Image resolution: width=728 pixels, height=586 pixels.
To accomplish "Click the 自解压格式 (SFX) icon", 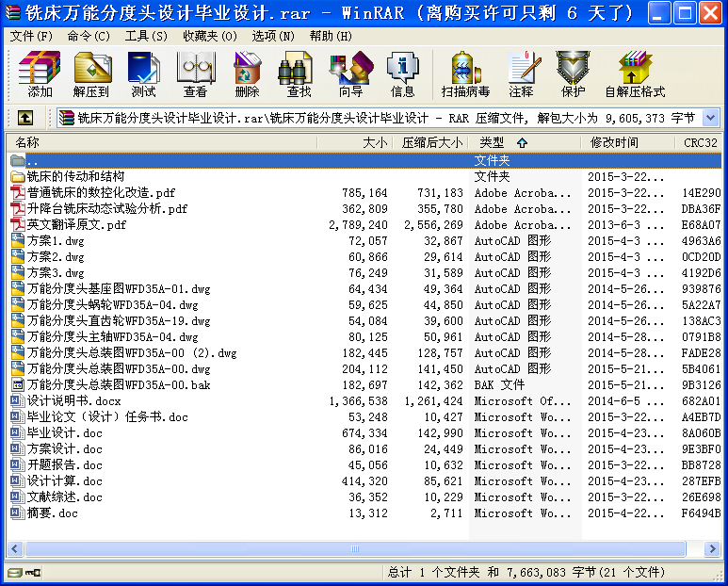I will (x=634, y=74).
